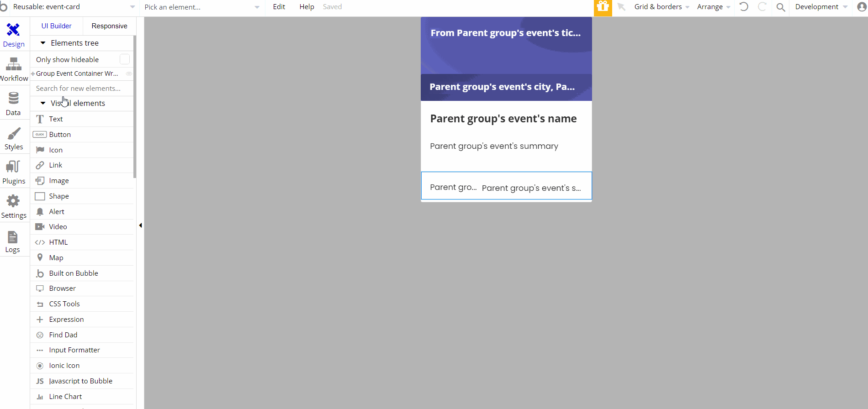Add a Find Dad element
868x409 pixels.
82,335
